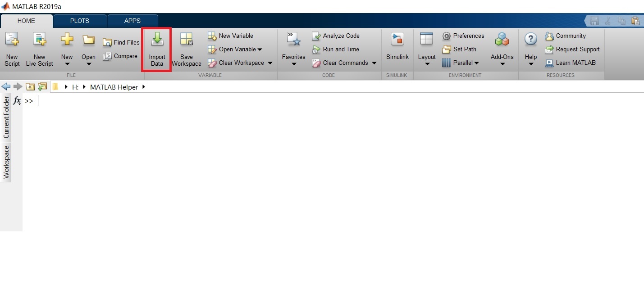Run the Analyze Code tool
This screenshot has width=644, height=298.
[x=337, y=36]
